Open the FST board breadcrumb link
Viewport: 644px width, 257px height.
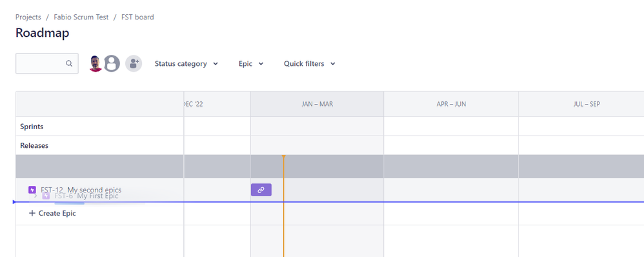[137, 17]
